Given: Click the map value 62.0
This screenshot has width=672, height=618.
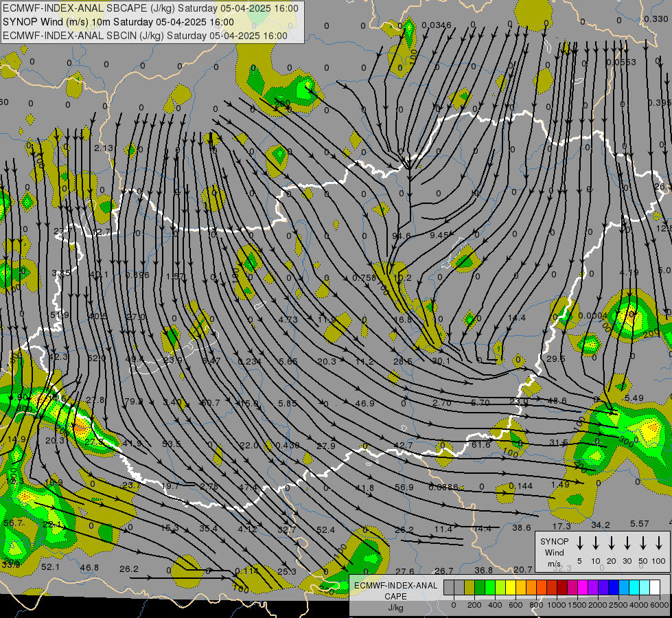Looking at the screenshot, I should [96, 358].
